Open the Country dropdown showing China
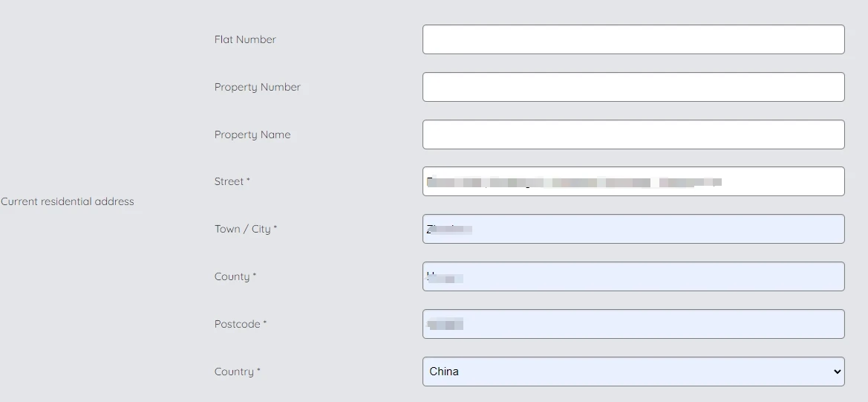 (x=633, y=372)
